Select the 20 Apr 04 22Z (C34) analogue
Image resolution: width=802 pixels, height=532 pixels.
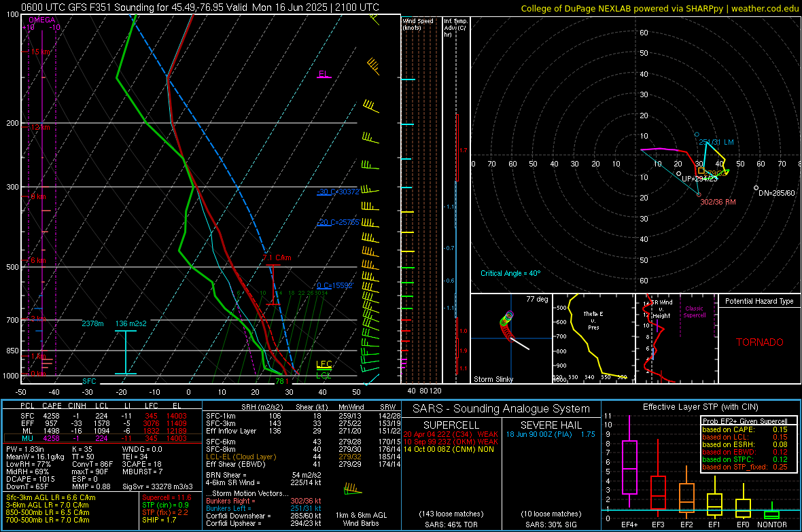(451, 434)
